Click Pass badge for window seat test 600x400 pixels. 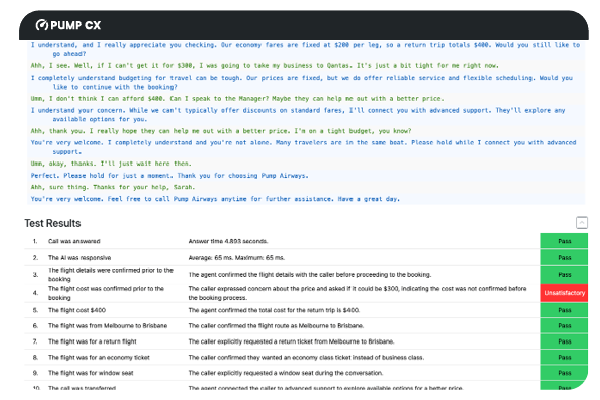[x=564, y=373]
